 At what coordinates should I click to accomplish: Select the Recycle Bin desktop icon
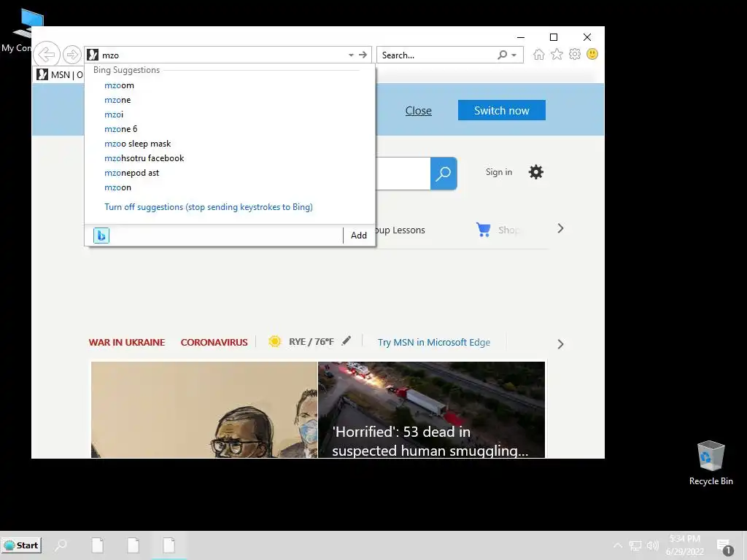tap(711, 463)
